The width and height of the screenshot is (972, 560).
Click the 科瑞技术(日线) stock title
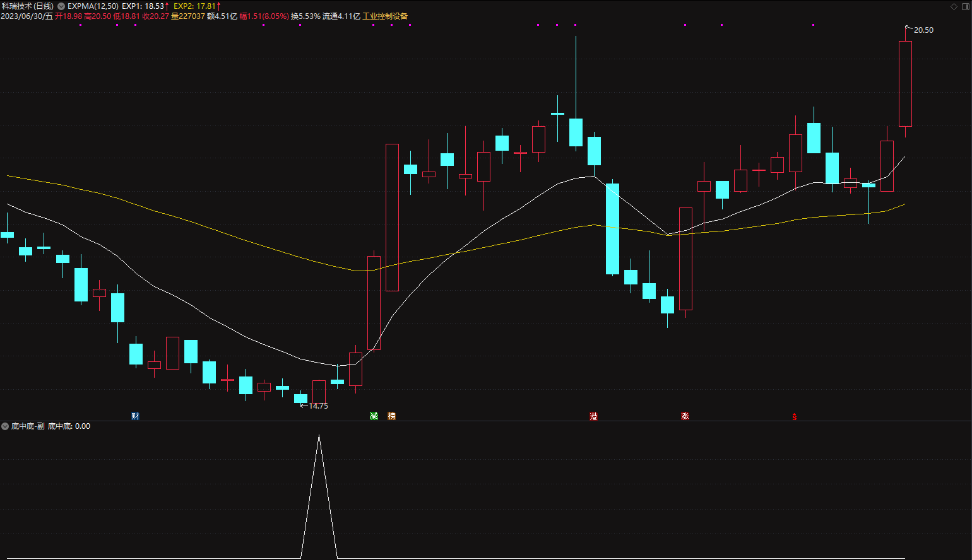[28, 6]
